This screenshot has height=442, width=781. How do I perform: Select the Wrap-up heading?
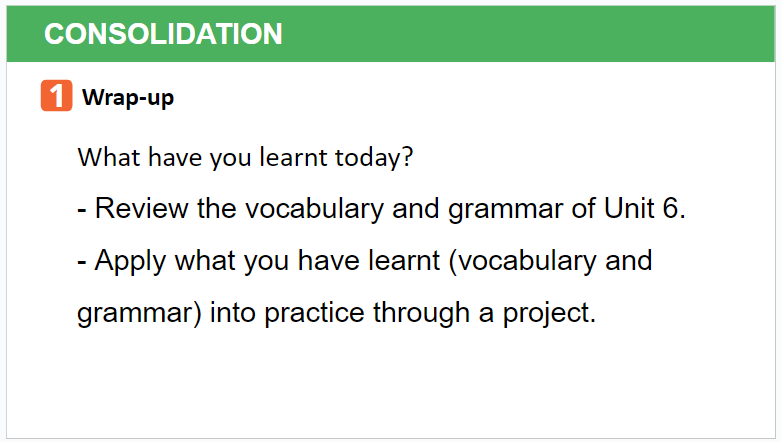[x=128, y=97]
